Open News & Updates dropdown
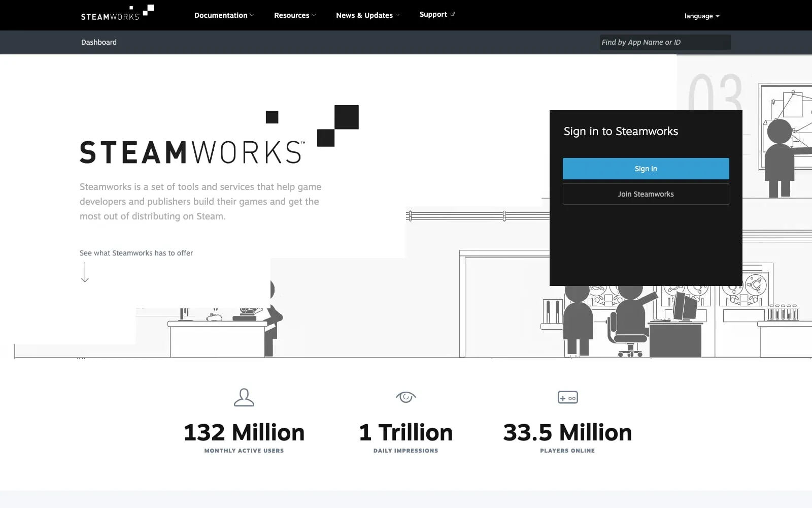The image size is (812, 508). coord(367,15)
